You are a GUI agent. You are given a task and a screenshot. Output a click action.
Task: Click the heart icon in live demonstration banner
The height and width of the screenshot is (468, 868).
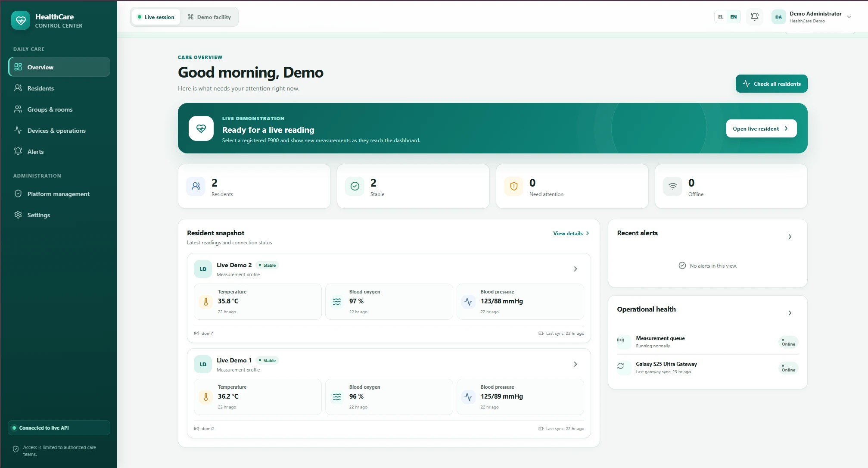[x=201, y=128]
